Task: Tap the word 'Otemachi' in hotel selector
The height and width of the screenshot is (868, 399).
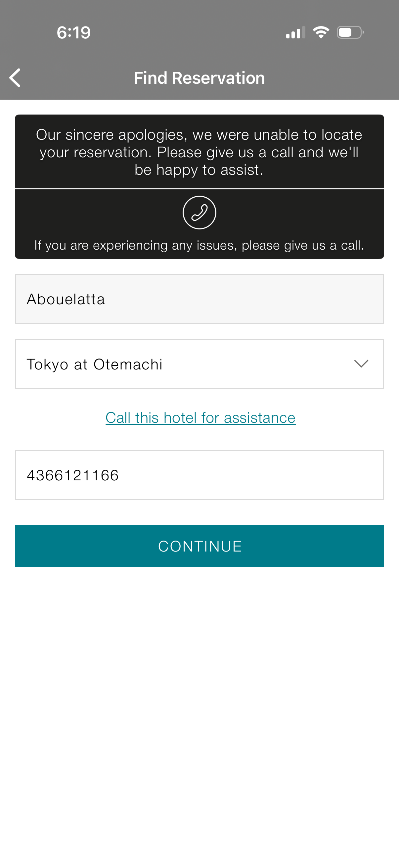Action: 128,364
